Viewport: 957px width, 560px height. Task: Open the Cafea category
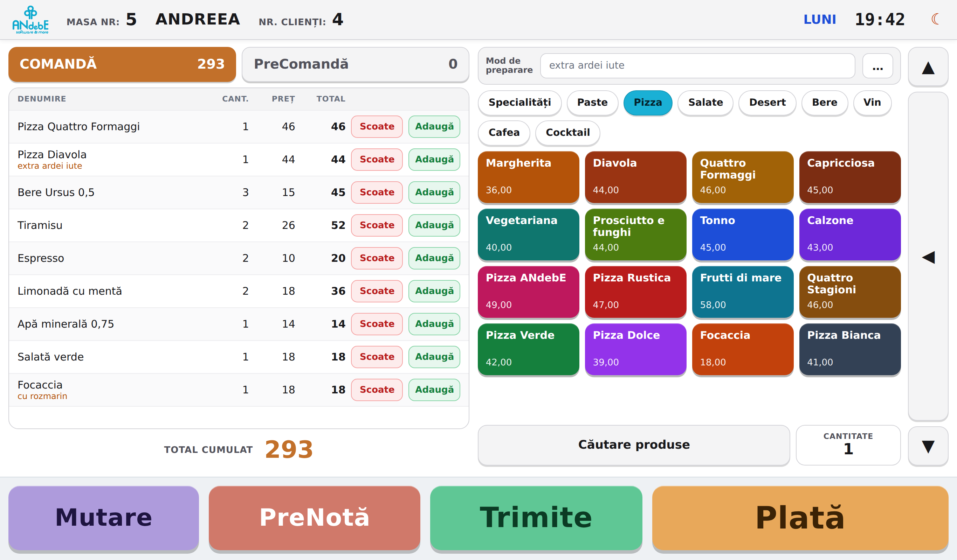click(504, 132)
